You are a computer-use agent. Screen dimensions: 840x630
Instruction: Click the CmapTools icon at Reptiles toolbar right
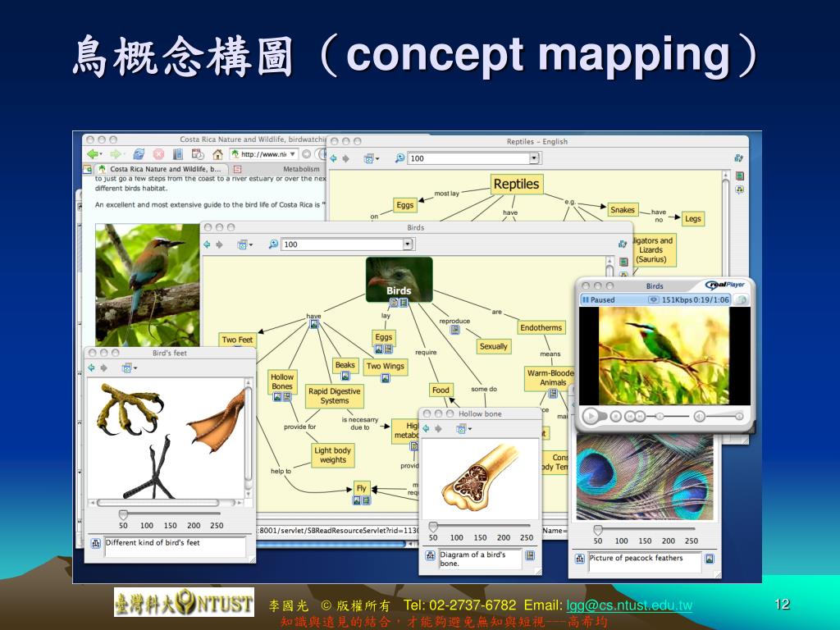(x=739, y=158)
